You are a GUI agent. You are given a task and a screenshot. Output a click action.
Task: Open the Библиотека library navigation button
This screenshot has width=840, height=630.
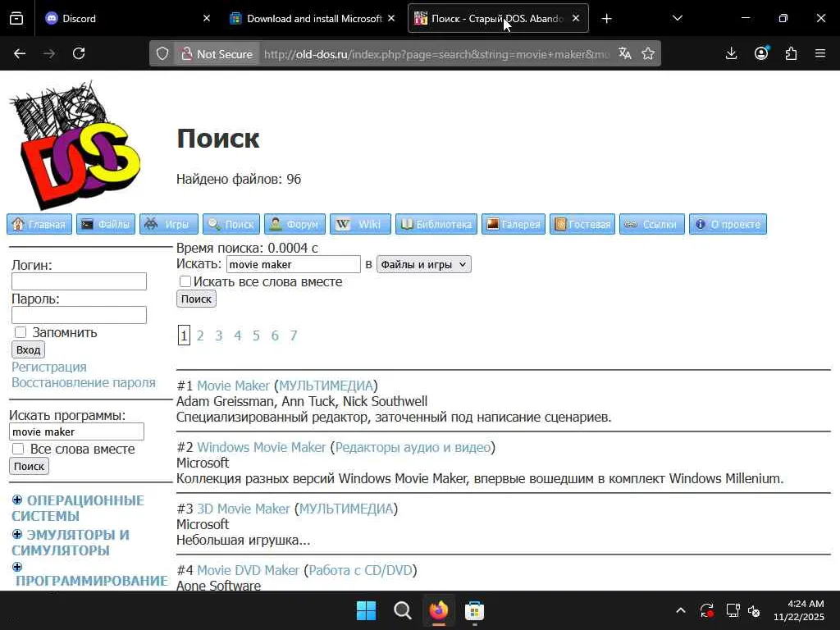436,224
